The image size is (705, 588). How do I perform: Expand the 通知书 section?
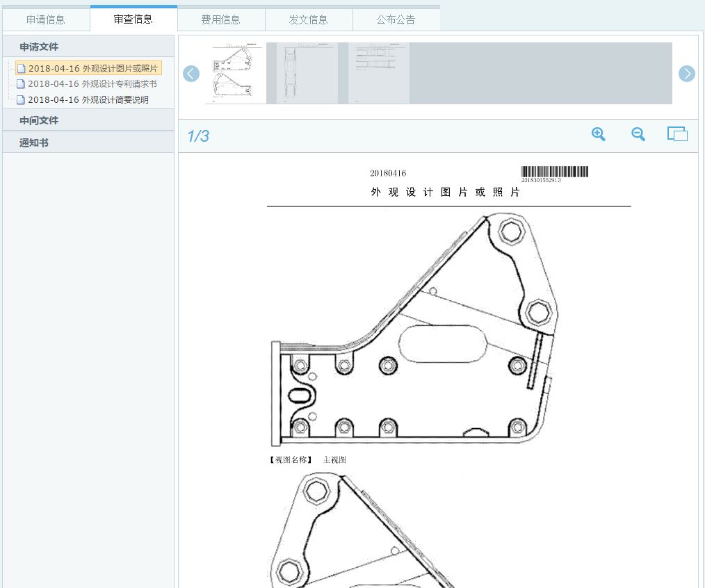88,142
